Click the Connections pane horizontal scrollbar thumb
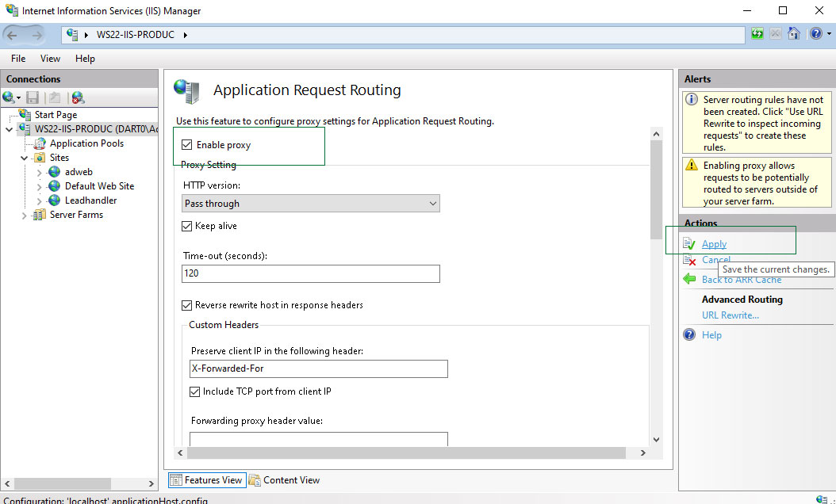 point(63,483)
